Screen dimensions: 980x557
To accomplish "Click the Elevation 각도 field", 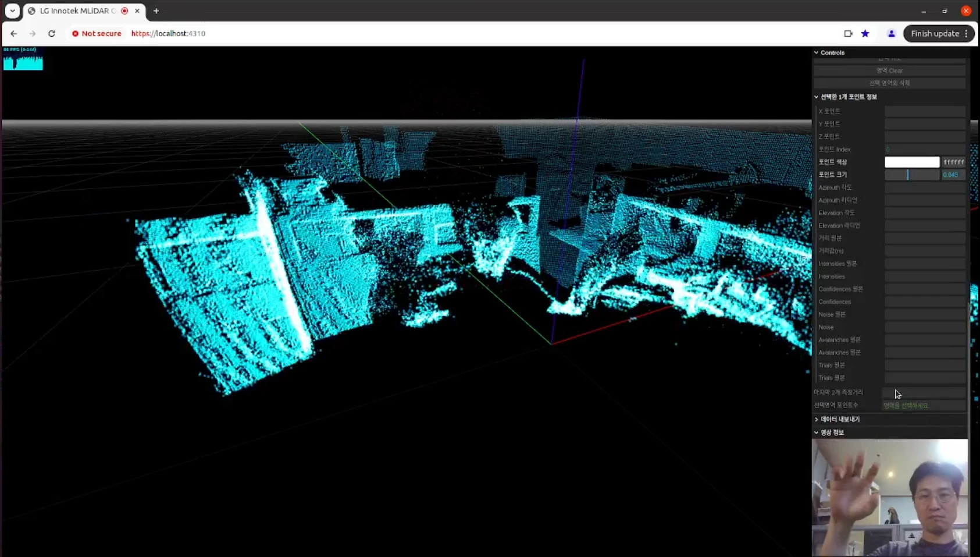I will pyautogui.click(x=925, y=213).
